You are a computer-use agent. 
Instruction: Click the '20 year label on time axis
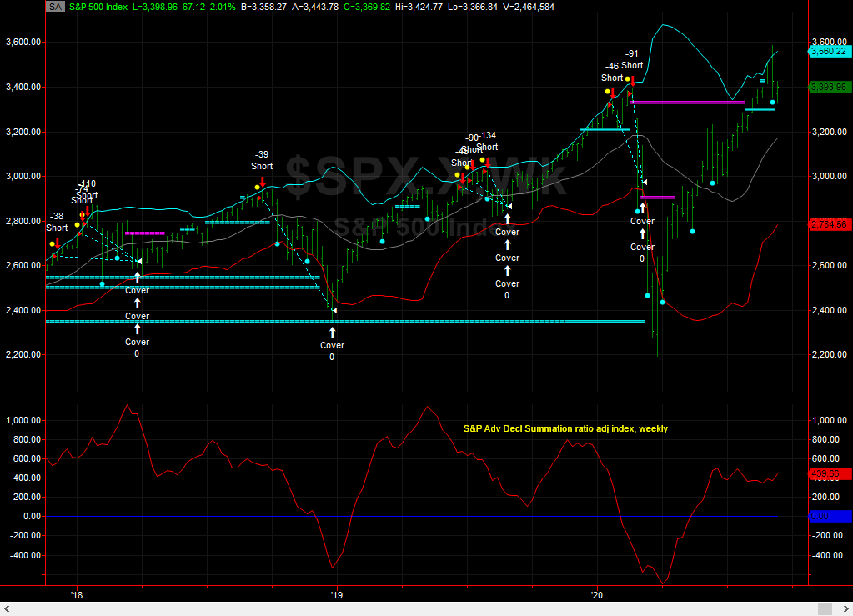(x=597, y=595)
